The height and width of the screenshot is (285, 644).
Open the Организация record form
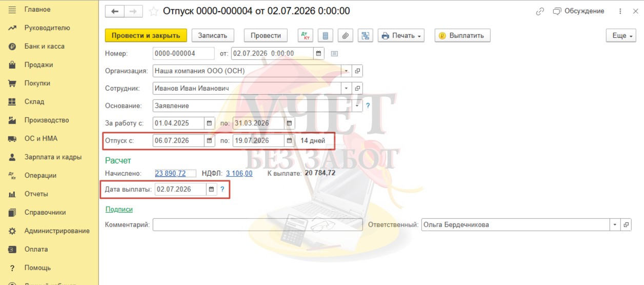358,71
